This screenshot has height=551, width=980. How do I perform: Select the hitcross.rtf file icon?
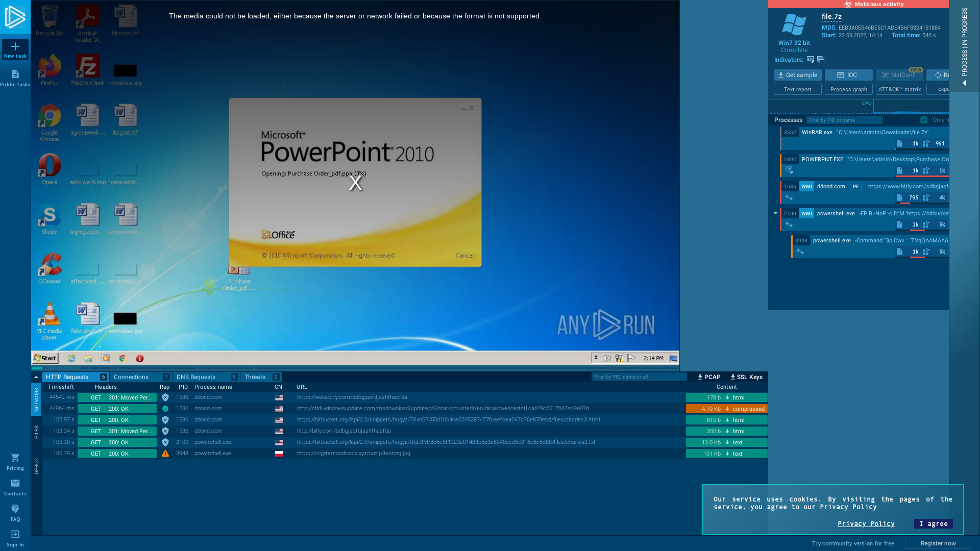click(x=125, y=21)
